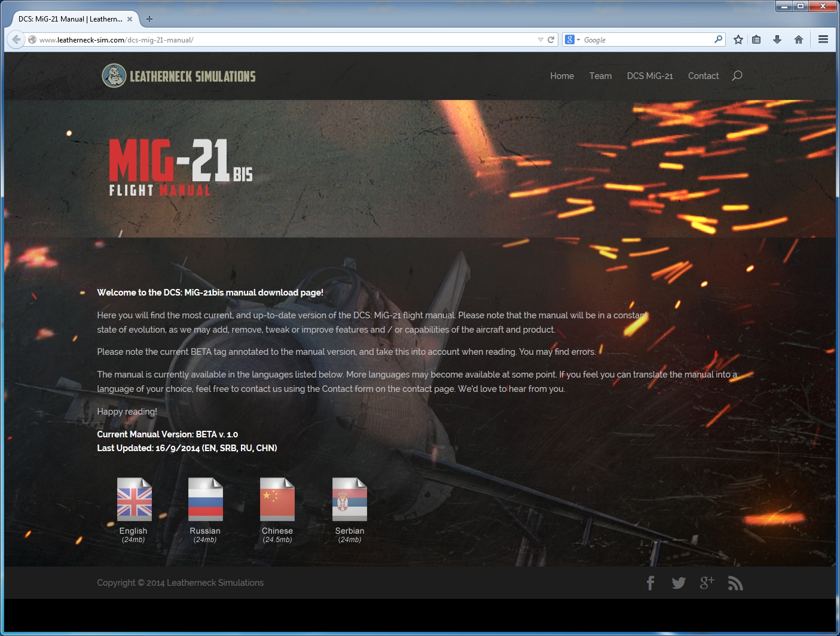Image resolution: width=840 pixels, height=636 pixels.
Task: Open the Firefox hamburger menu
Action: click(x=823, y=39)
